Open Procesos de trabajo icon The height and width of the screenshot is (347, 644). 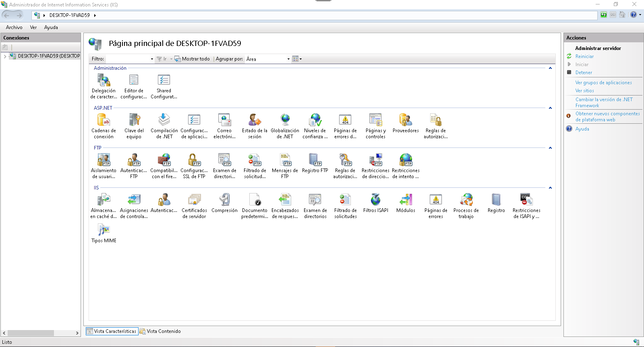[466, 200]
